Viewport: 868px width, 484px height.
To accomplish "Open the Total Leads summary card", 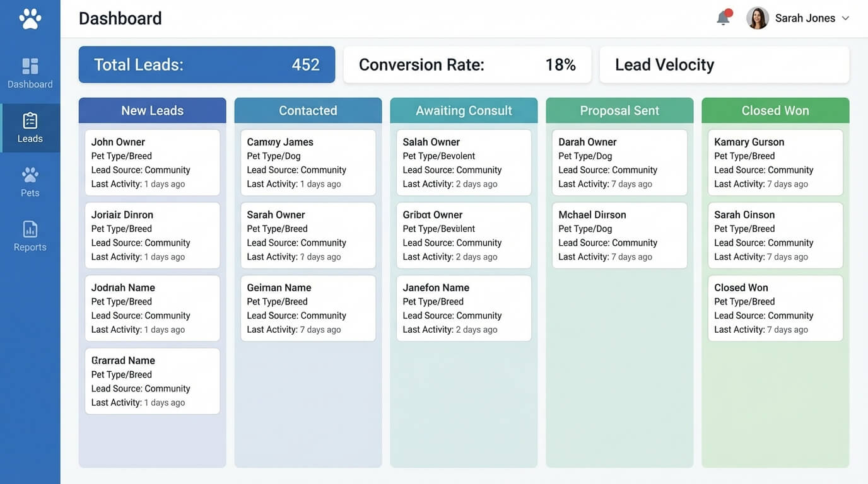I will [x=206, y=64].
